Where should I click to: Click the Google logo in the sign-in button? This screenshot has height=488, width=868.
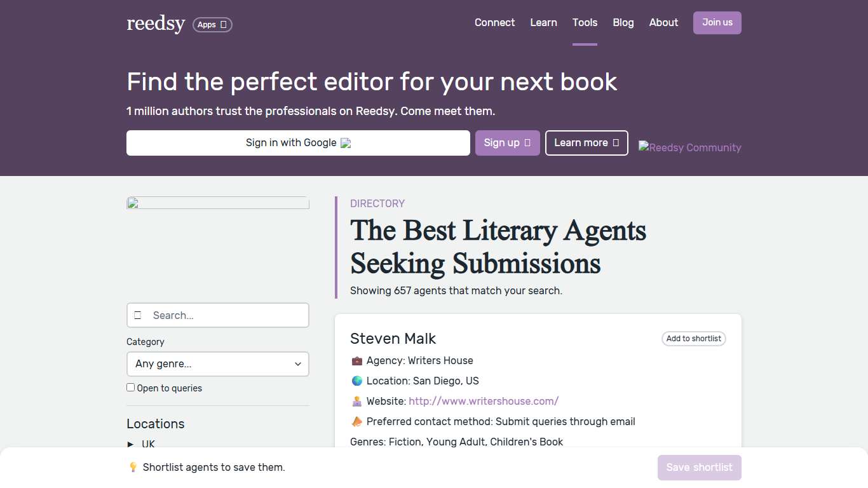pos(346,143)
